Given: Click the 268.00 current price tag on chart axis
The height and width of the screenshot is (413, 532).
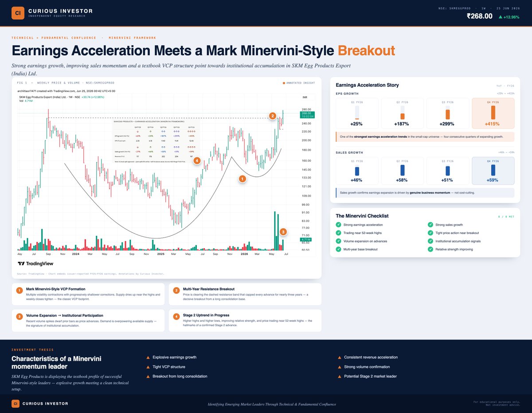Looking at the screenshot, I should pyautogui.click(x=307, y=115).
